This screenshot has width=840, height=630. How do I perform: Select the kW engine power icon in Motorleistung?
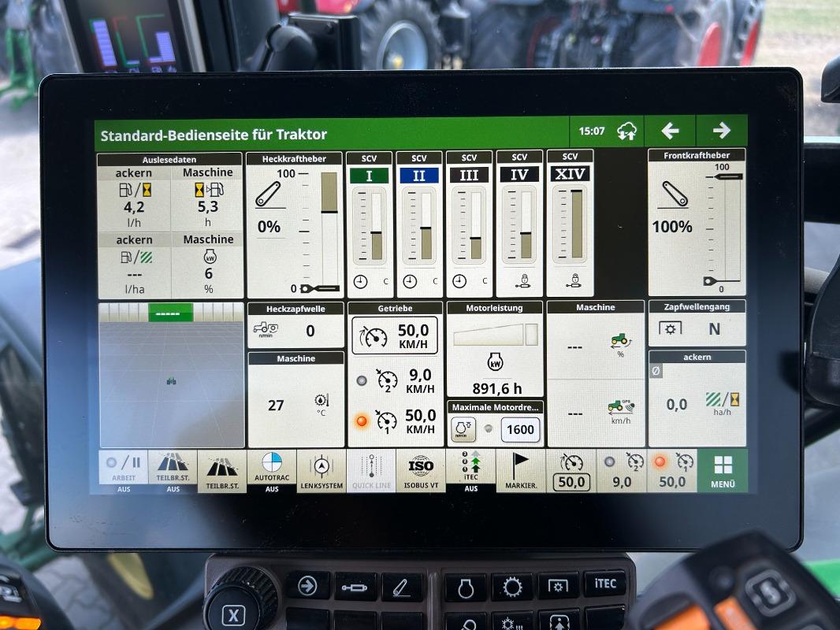click(x=493, y=363)
